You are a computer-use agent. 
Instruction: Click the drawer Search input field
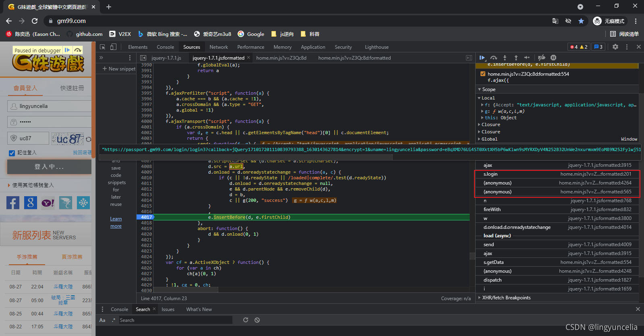(175, 320)
